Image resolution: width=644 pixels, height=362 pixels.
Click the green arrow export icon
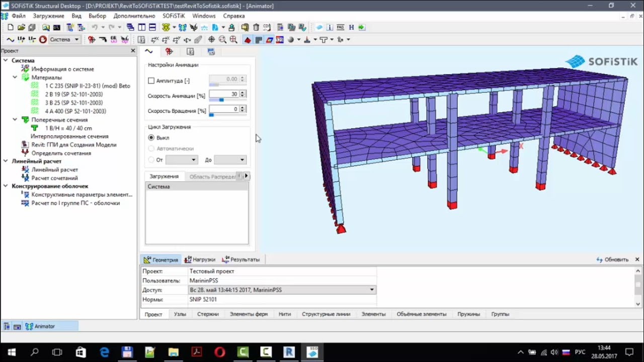point(362,28)
